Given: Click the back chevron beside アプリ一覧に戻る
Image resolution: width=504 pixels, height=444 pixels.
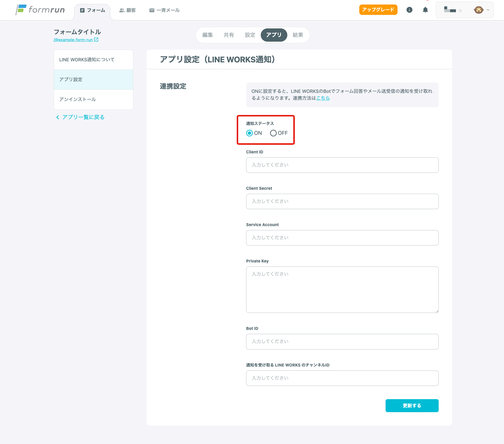Looking at the screenshot, I should click(58, 117).
